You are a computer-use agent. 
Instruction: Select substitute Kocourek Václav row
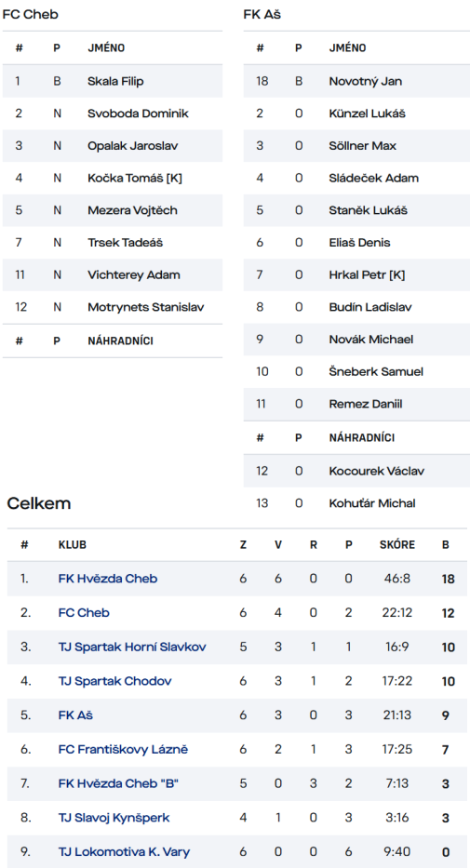356,471
